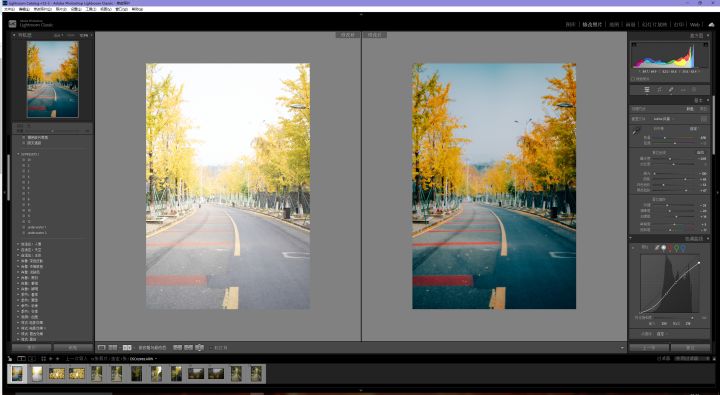
Task: Pick the white balance eyedropper tool
Action: coord(636,131)
